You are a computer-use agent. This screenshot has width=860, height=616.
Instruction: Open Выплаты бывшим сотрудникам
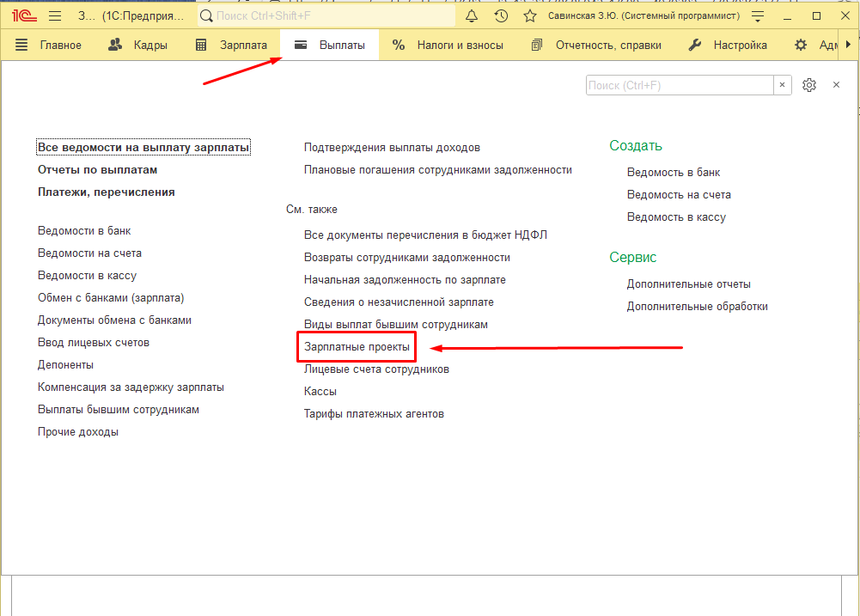click(119, 410)
